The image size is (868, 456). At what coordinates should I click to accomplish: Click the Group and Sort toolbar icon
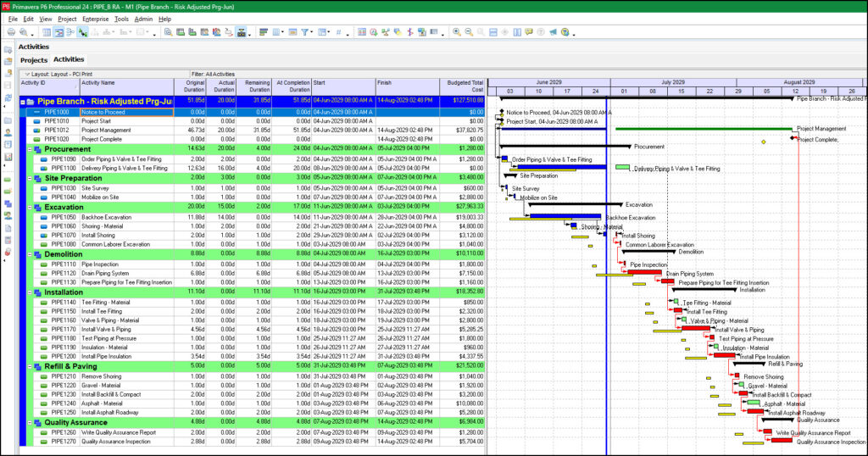pyautogui.click(x=323, y=32)
